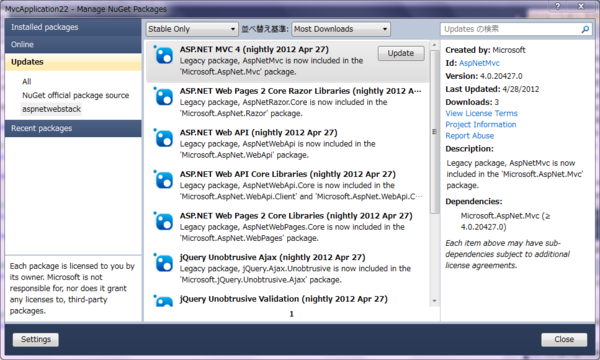Viewport: 600px width, 360px height.
Task: Click the Report Abuse link
Action: (470, 136)
